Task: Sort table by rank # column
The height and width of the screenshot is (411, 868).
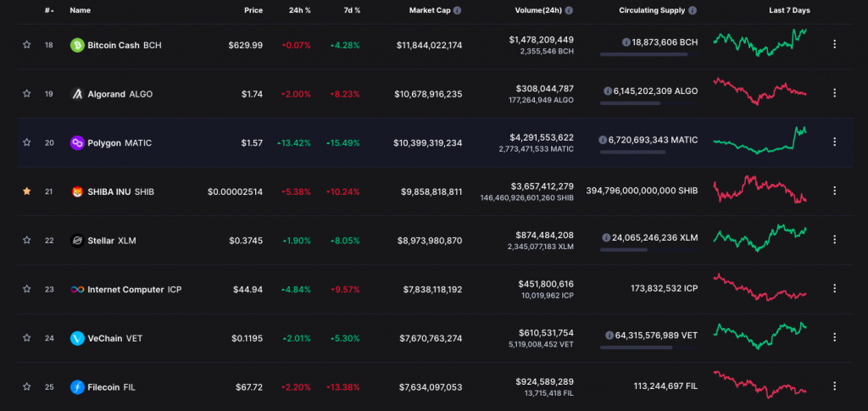Action: pos(49,10)
